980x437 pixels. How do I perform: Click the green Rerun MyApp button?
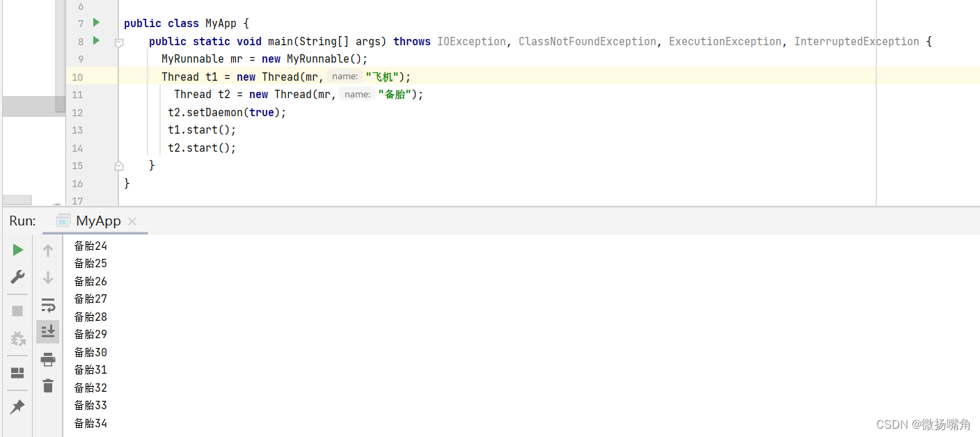point(18,250)
